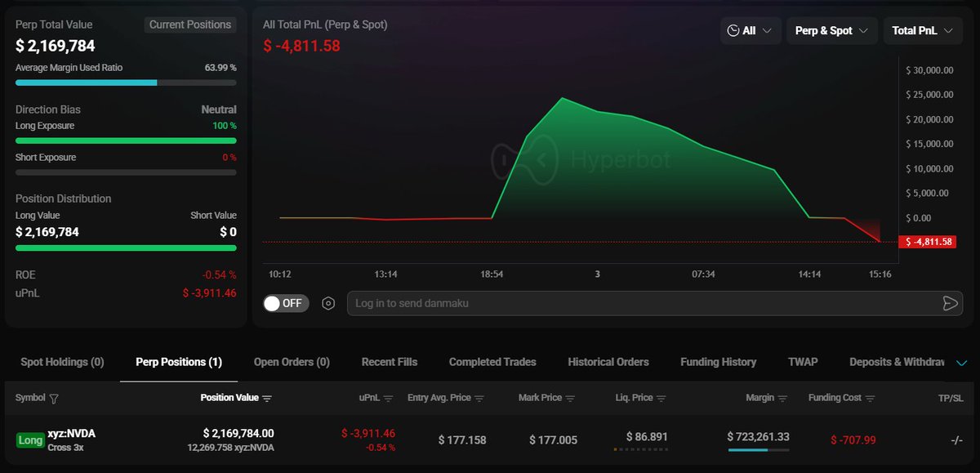This screenshot has height=473, width=980.
Task: Switch to Recent Fills tab
Action: pyautogui.click(x=390, y=362)
